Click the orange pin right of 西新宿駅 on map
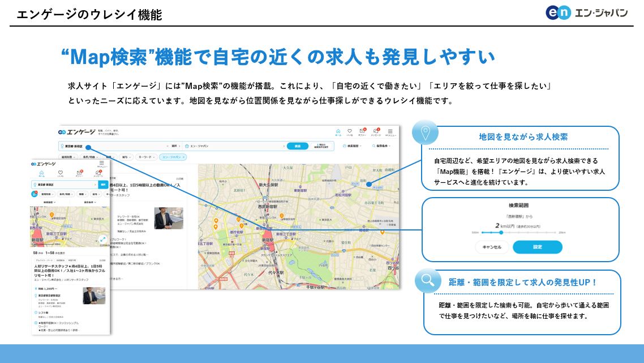Screen dimensions: 644x363 (x=282, y=216)
